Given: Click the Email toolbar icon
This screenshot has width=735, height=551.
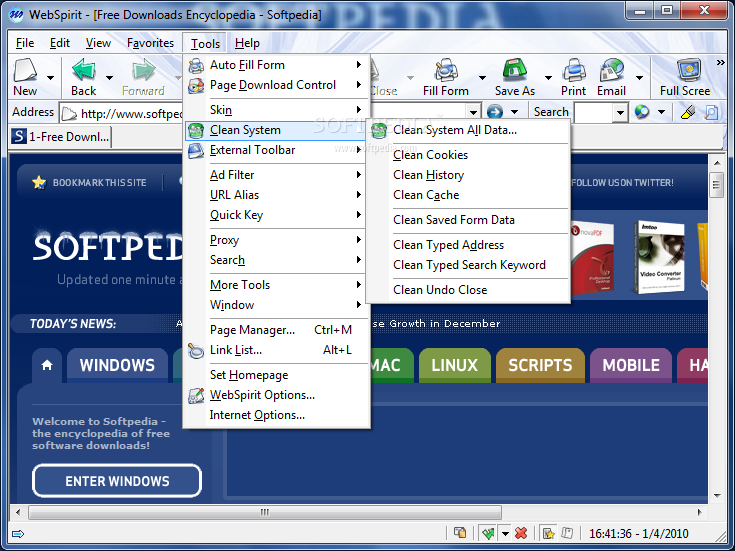Looking at the screenshot, I should (612, 70).
